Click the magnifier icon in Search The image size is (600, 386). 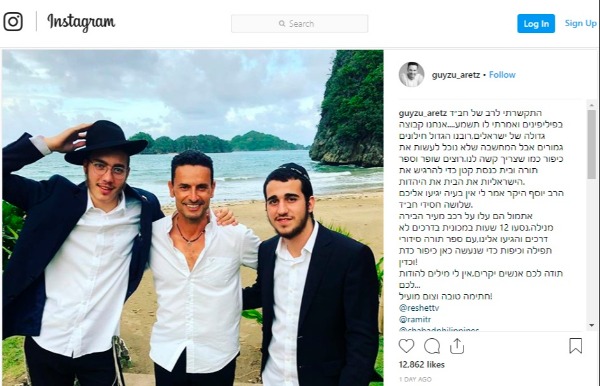coord(282,24)
